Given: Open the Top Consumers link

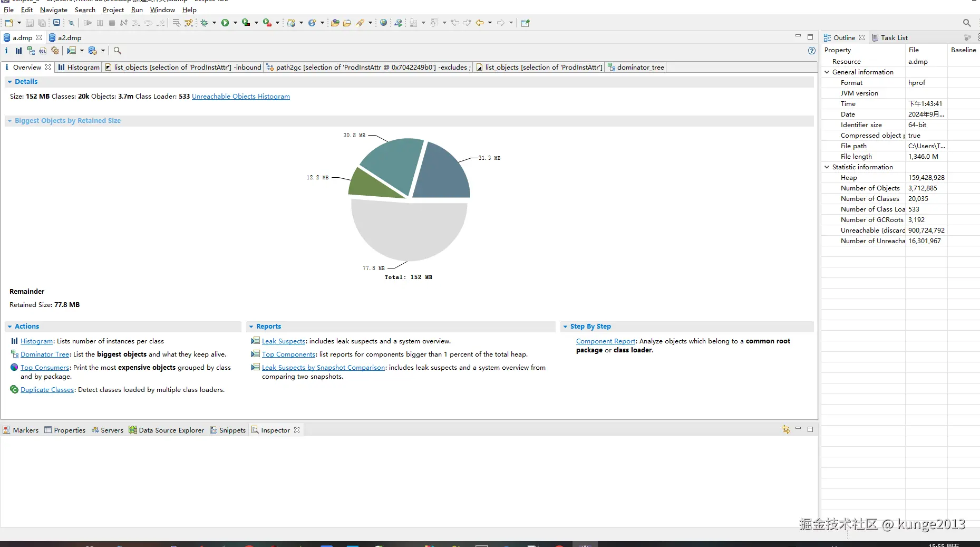Looking at the screenshot, I should pos(45,368).
